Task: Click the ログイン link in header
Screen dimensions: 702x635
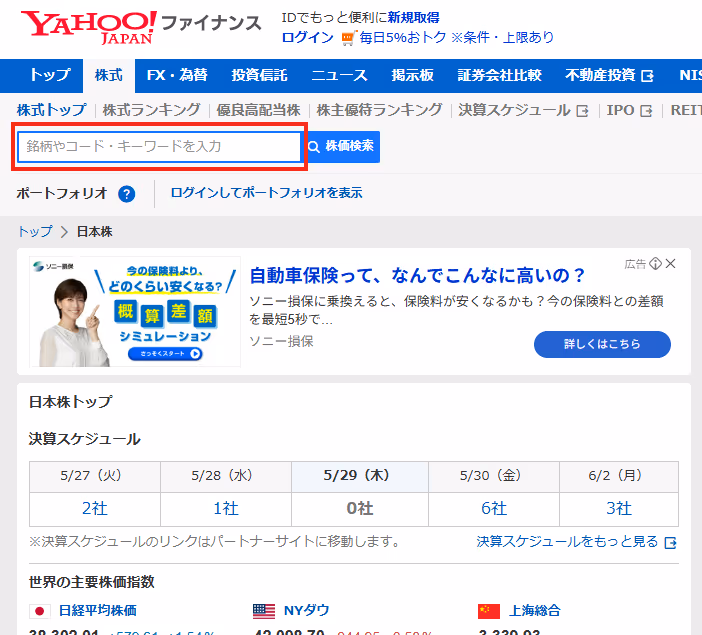Action: click(x=308, y=37)
